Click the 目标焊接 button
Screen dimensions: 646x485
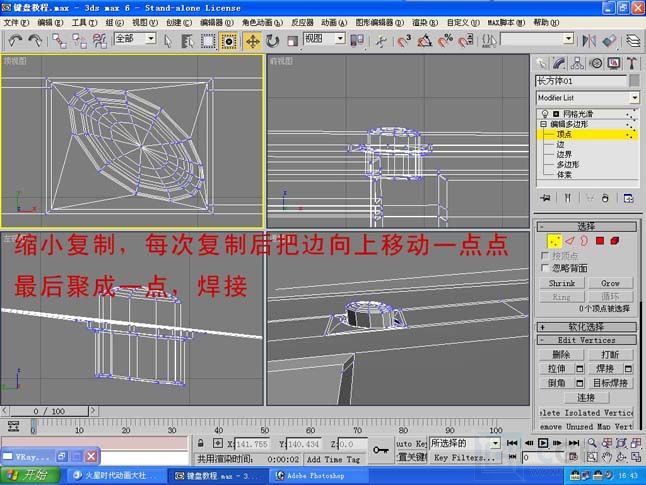click(609, 383)
